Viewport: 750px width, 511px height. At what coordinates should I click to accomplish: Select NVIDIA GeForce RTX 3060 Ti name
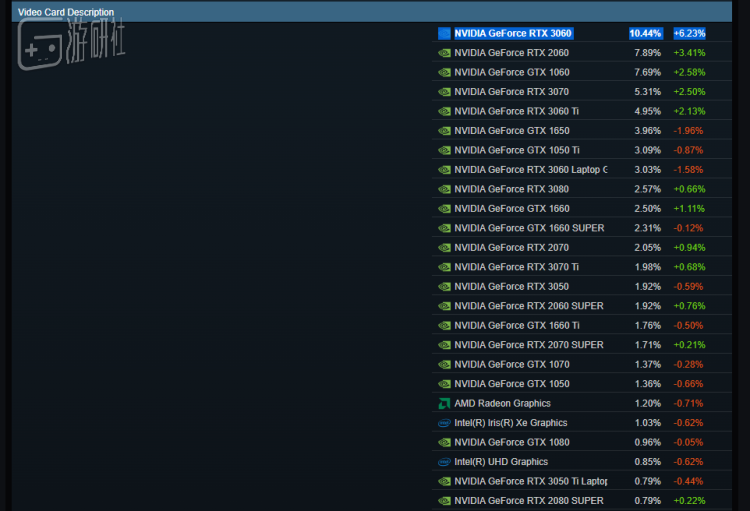click(x=517, y=111)
